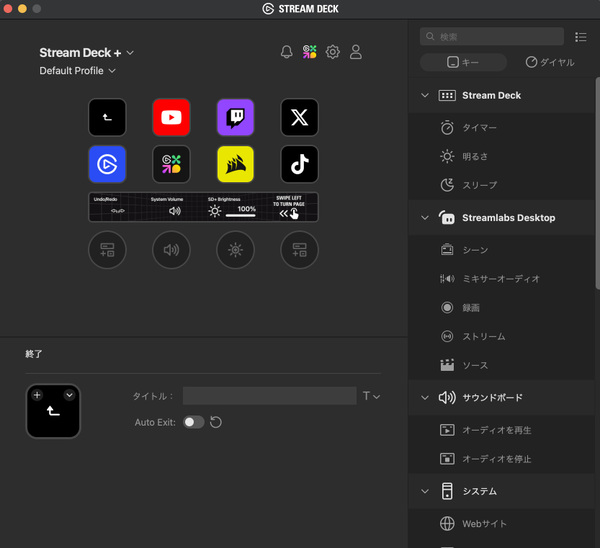Choose the スリープ action
The height and width of the screenshot is (548, 600).
[501, 185]
